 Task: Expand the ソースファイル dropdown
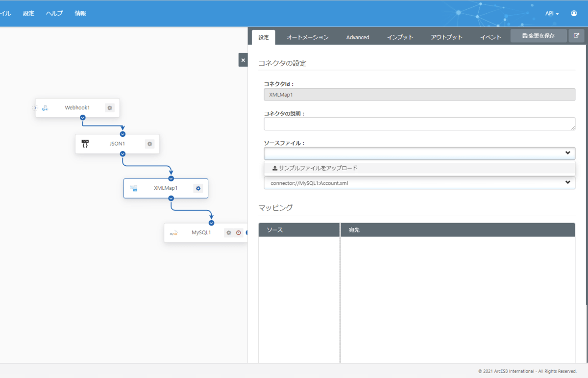tap(419, 153)
